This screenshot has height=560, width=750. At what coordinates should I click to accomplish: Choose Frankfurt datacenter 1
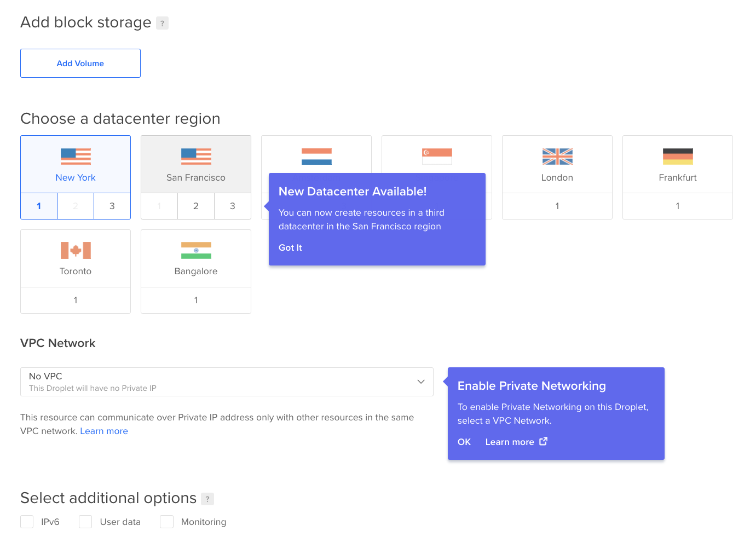678,206
